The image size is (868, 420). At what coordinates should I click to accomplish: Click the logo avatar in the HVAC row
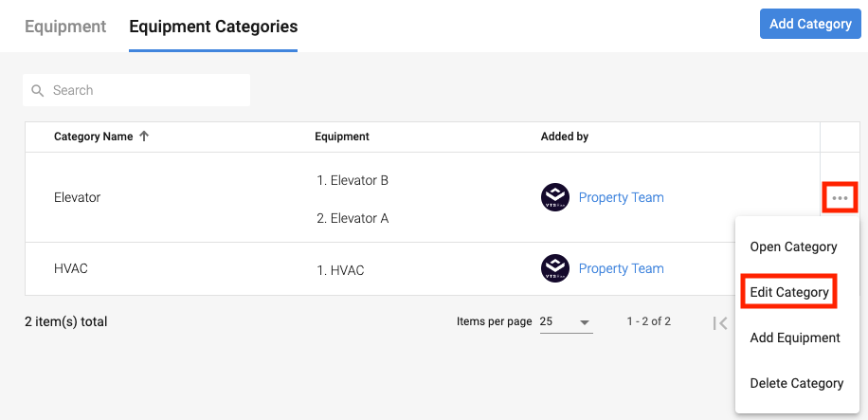click(x=555, y=268)
